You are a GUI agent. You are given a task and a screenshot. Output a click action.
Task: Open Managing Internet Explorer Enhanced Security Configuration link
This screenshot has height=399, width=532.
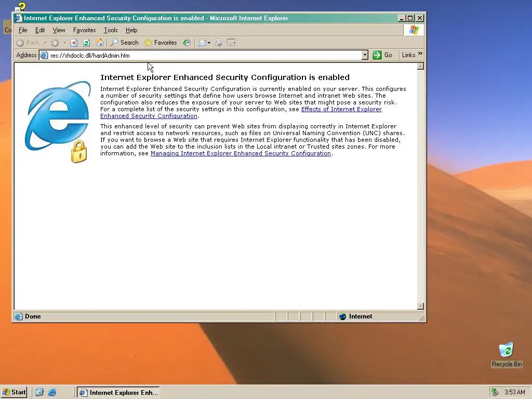pyautogui.click(x=241, y=153)
